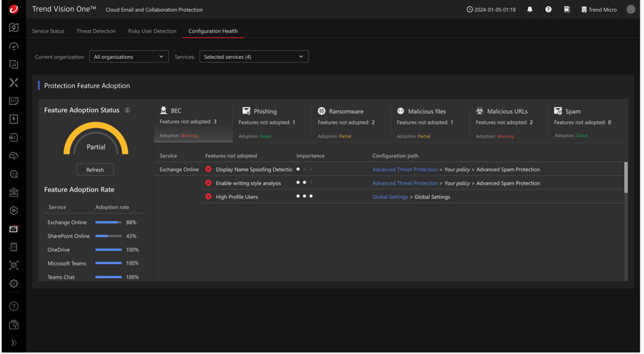
Task: Open the hexagon eye sidebar icon
Action: tap(14, 211)
